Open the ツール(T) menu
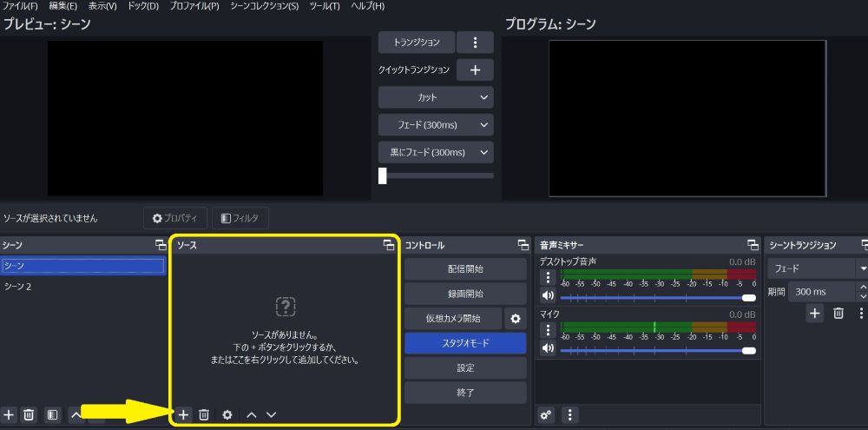 pyautogui.click(x=325, y=6)
